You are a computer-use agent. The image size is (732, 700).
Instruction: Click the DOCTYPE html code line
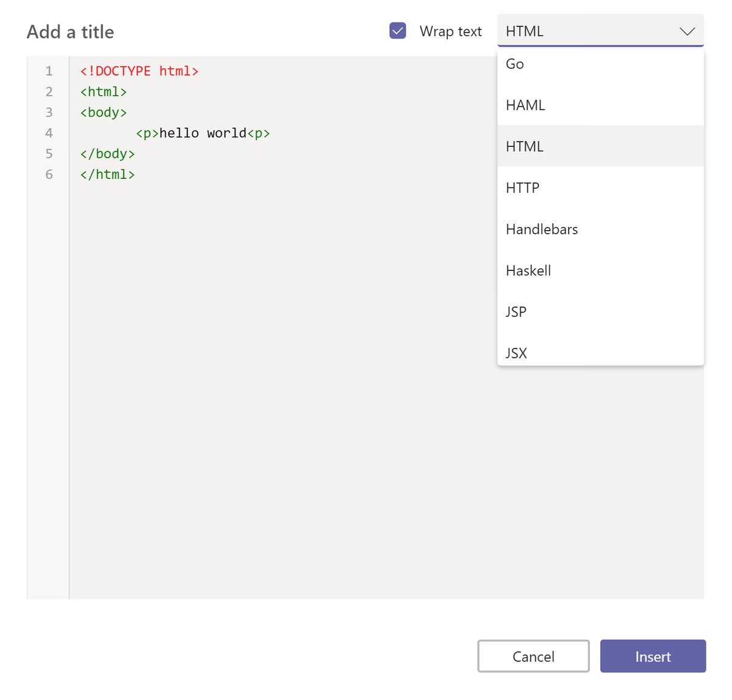(x=139, y=71)
